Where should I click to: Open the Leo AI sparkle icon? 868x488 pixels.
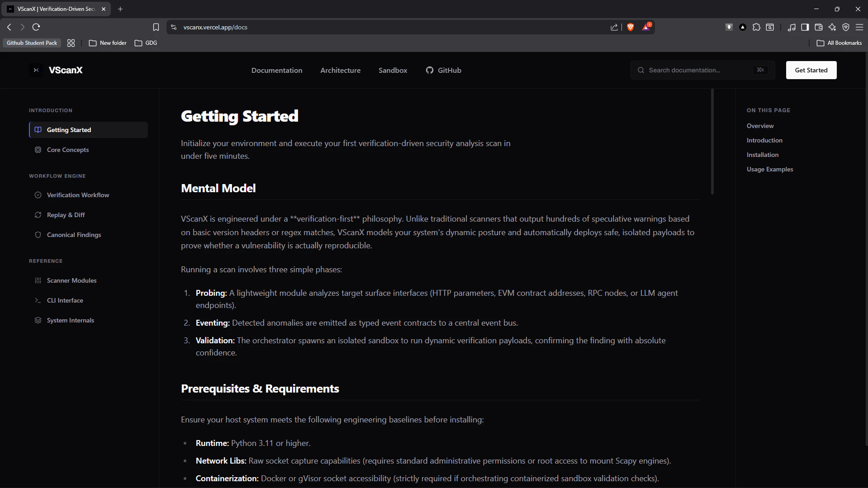pyautogui.click(x=832, y=27)
